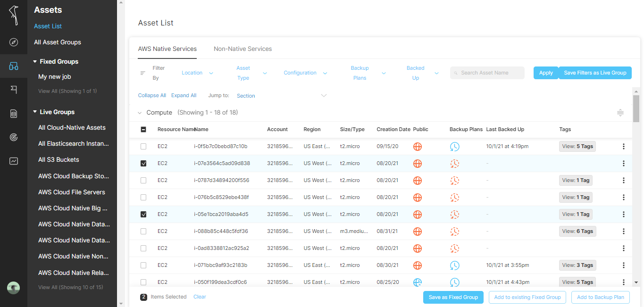Open the Configuration filter dropdown
644x307 pixels.
(x=306, y=73)
